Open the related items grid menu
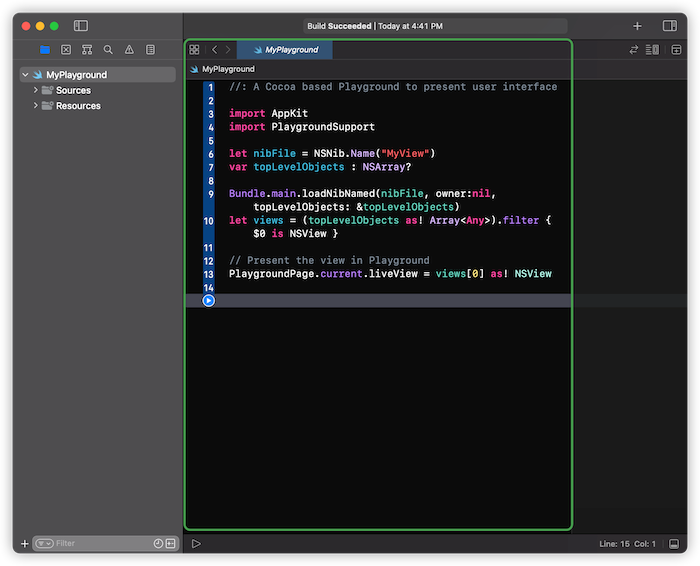Viewport: 700px width, 566px height. point(194,49)
